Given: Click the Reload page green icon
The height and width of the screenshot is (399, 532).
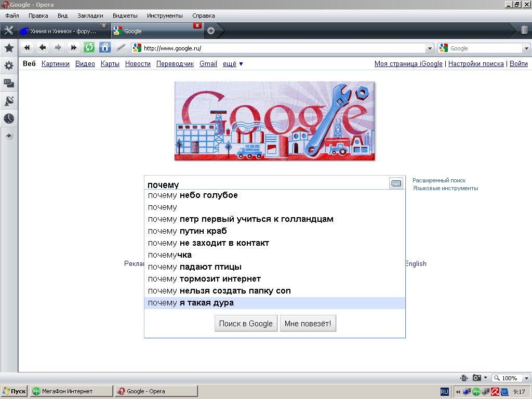Looking at the screenshot, I should pyautogui.click(x=89, y=48).
